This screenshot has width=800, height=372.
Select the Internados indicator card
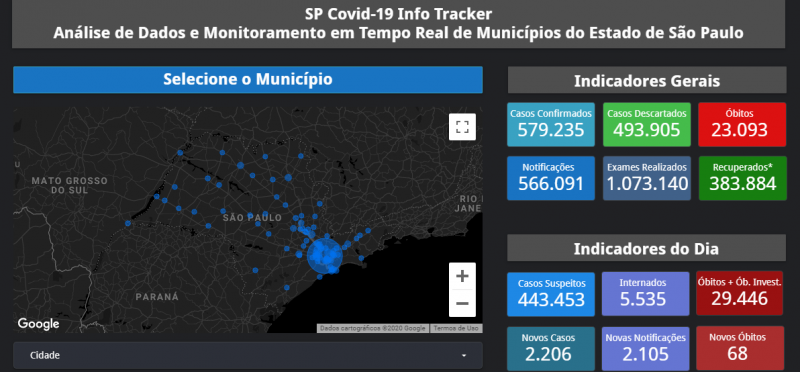642,294
